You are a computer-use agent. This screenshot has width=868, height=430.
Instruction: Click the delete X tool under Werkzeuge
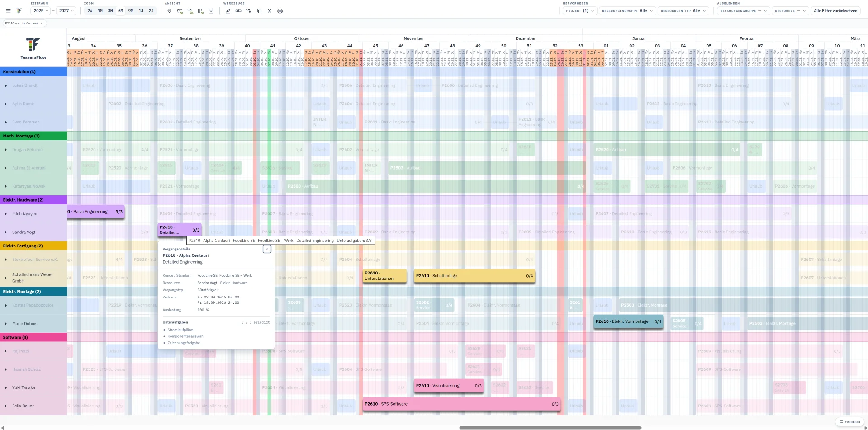click(270, 11)
